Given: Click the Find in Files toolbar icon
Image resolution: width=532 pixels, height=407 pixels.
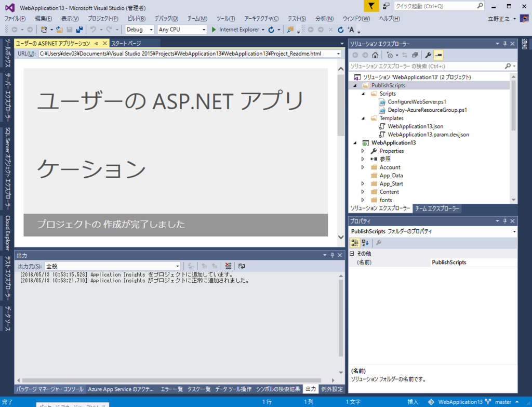Looking at the screenshot, I should tap(290, 30).
